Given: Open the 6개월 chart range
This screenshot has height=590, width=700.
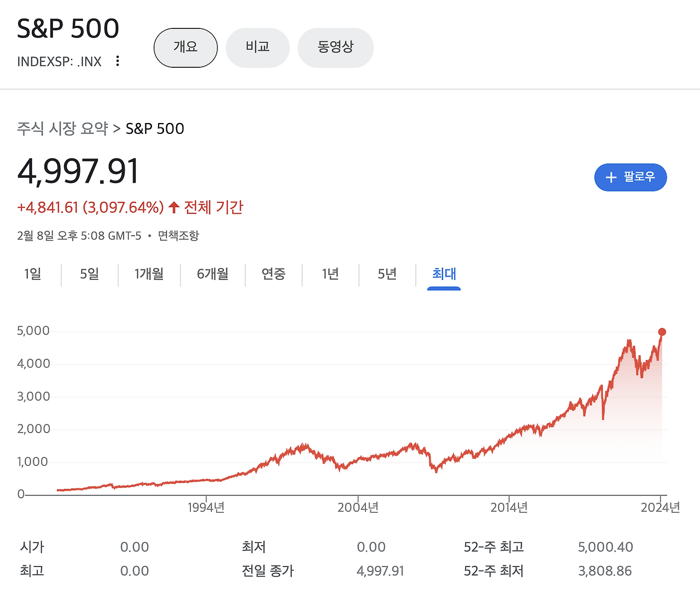Looking at the screenshot, I should 213,274.
